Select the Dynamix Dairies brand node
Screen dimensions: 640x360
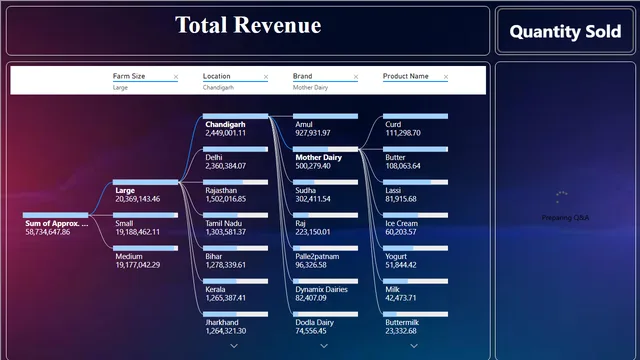point(325,291)
